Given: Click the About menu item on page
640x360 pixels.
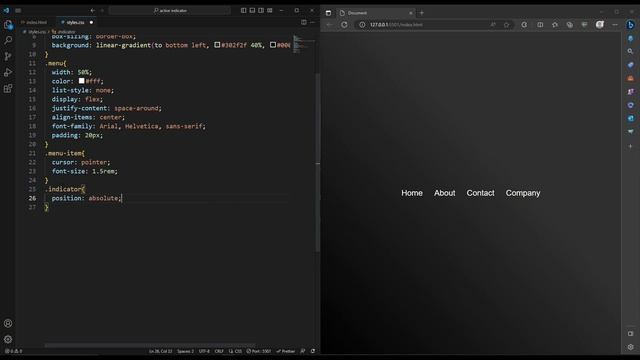Looking at the screenshot, I should point(444,193).
